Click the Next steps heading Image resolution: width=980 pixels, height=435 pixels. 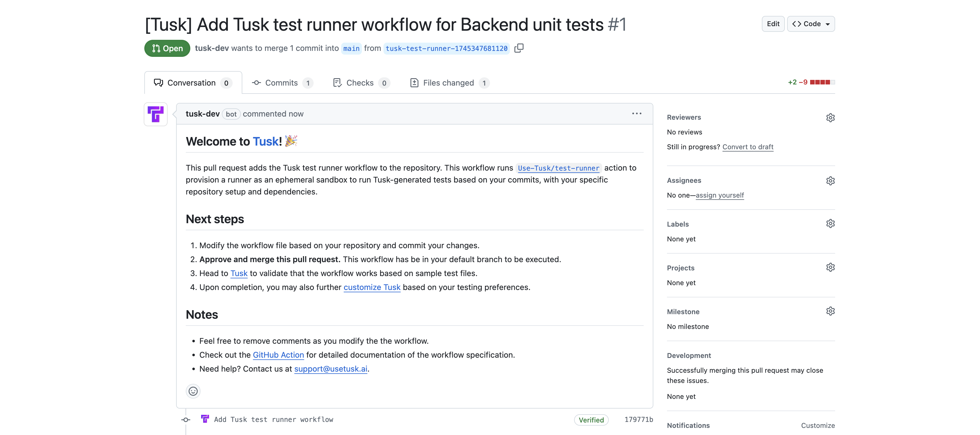click(214, 219)
